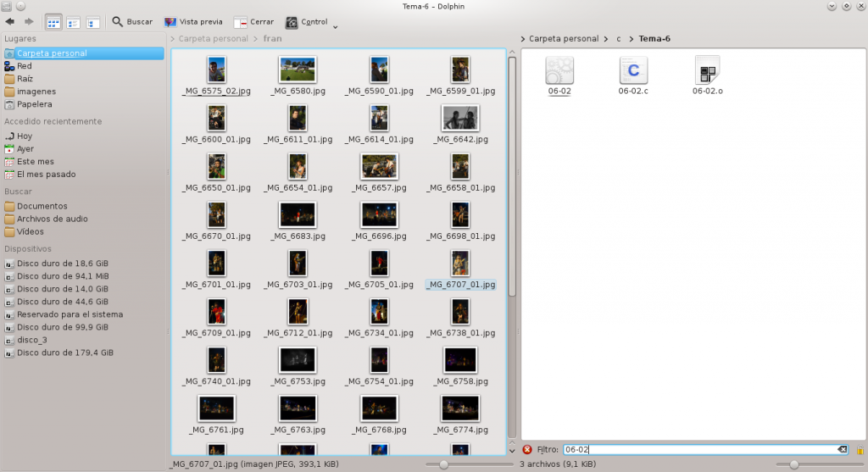Click Carpeta personal in left breadcrumb
Viewport: 868px width, 472px height.
[213, 39]
